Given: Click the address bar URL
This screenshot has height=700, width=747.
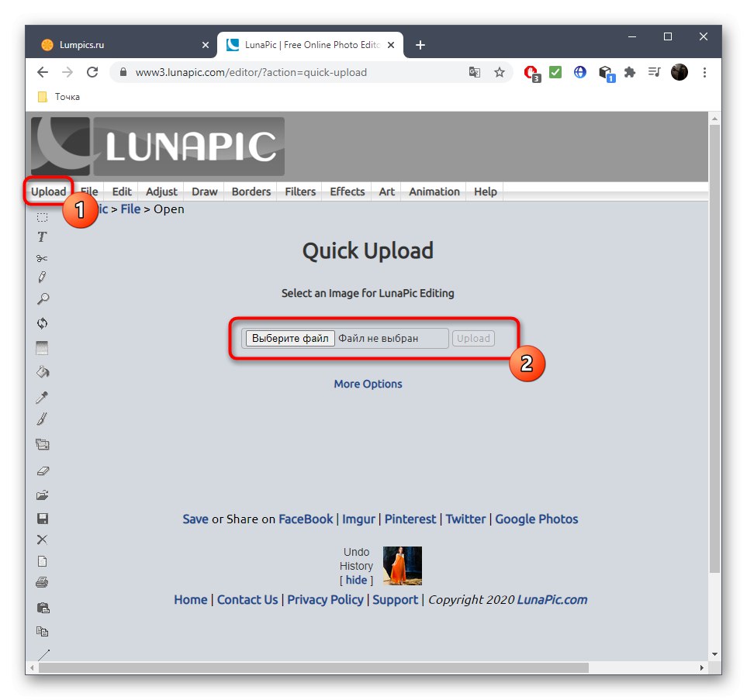Looking at the screenshot, I should [x=251, y=72].
